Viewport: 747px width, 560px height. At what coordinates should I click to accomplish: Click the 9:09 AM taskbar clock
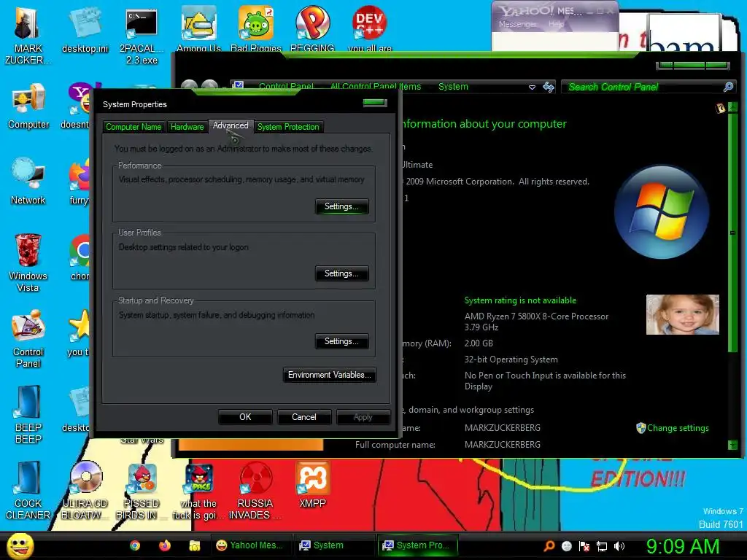pyautogui.click(x=682, y=546)
